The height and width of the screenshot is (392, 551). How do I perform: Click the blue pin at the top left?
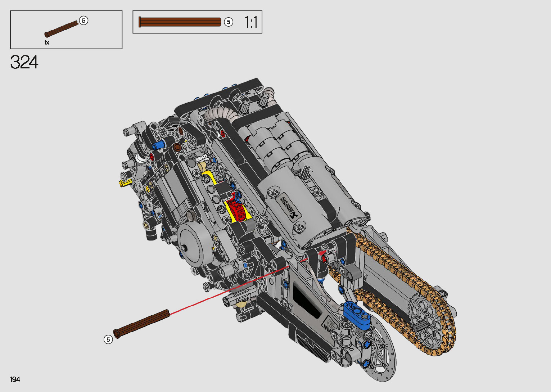coord(158,145)
